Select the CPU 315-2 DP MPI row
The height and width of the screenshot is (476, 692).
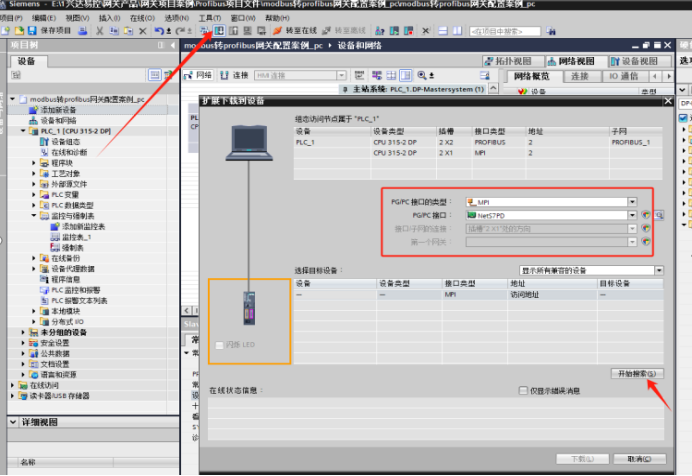tap(478, 153)
